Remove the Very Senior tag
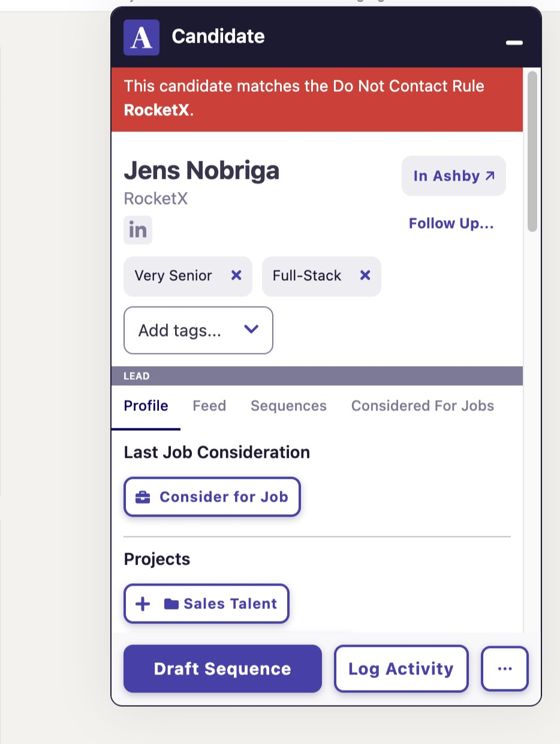Viewport: 560px width, 744px height. [x=236, y=275]
